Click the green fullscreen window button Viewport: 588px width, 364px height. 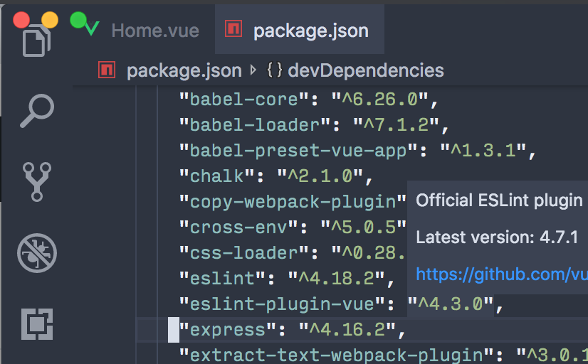point(78,20)
